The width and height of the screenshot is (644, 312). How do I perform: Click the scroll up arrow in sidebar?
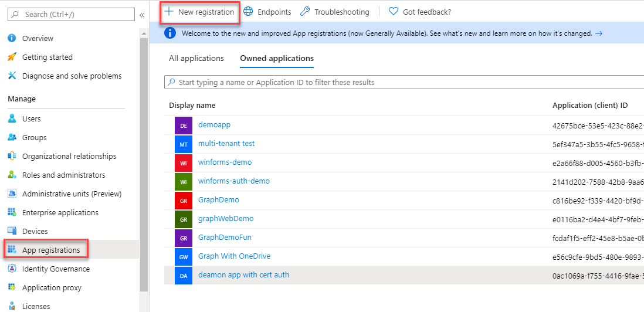144,33
